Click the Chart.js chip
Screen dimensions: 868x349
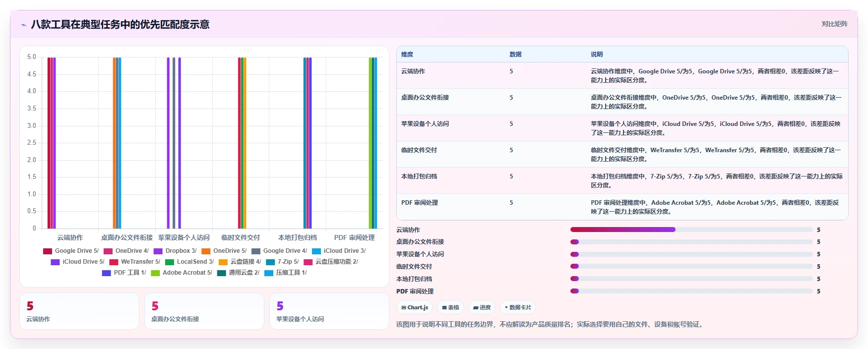415,307
